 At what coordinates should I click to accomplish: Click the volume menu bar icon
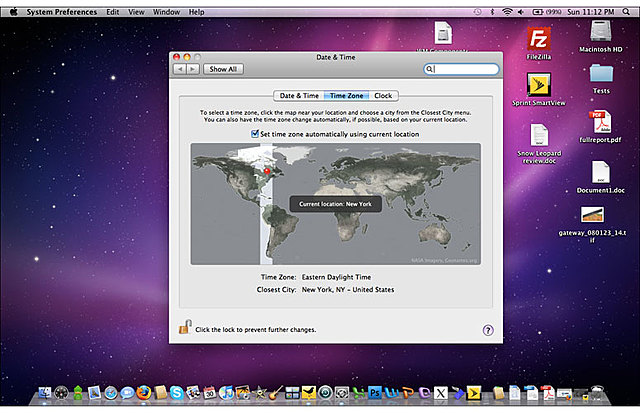(x=520, y=12)
